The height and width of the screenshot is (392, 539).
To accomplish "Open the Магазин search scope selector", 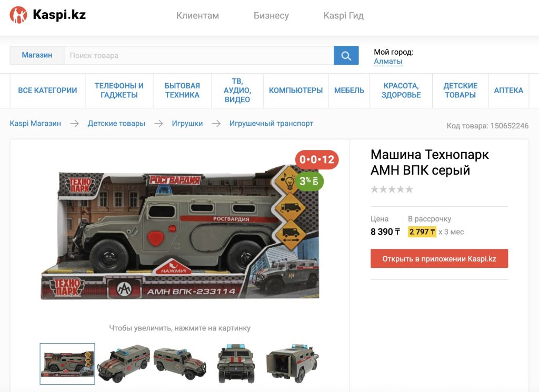I will click(37, 55).
